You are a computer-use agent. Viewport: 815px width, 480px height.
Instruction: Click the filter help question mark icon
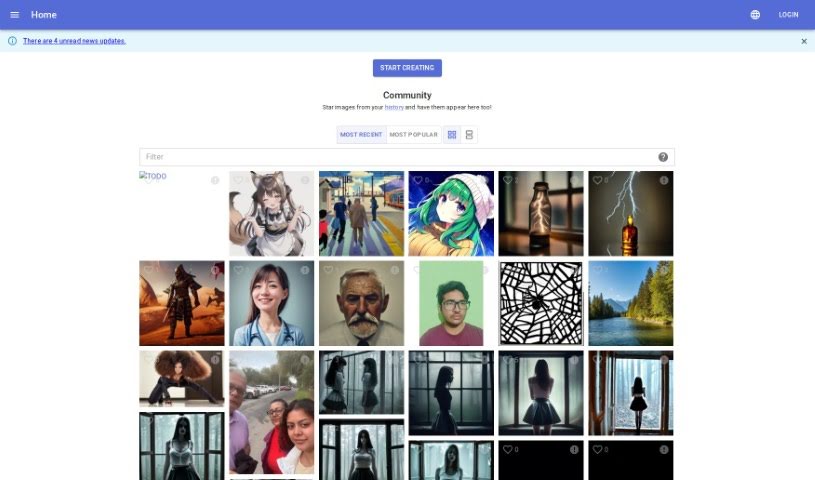[663, 157]
